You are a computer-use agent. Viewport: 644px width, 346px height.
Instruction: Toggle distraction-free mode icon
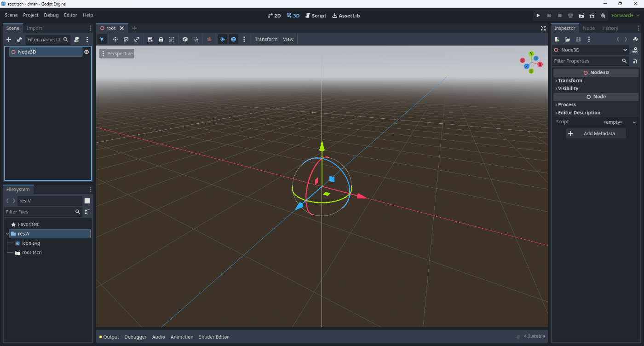543,28
